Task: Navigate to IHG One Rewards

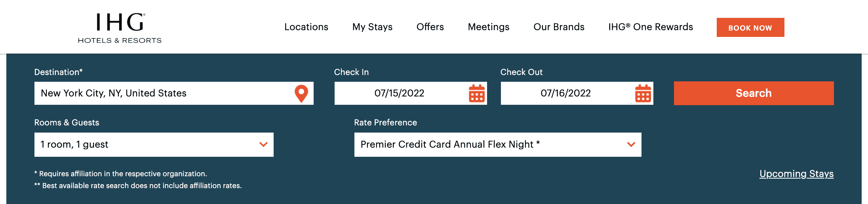Action: tap(651, 27)
